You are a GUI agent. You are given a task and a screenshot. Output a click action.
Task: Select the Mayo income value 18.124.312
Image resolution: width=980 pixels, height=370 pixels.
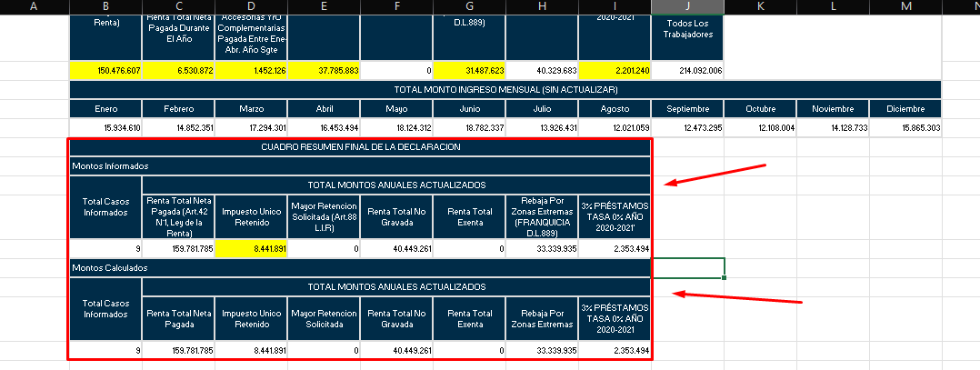point(396,128)
